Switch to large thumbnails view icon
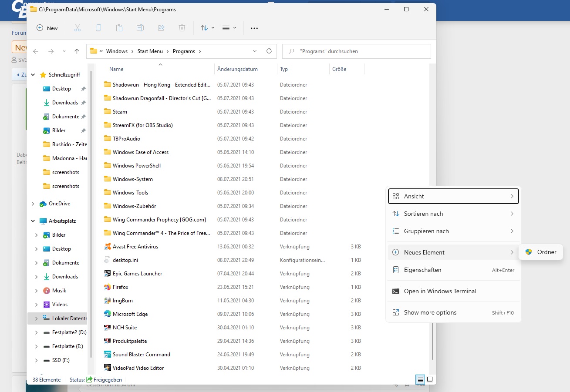 tap(430, 379)
